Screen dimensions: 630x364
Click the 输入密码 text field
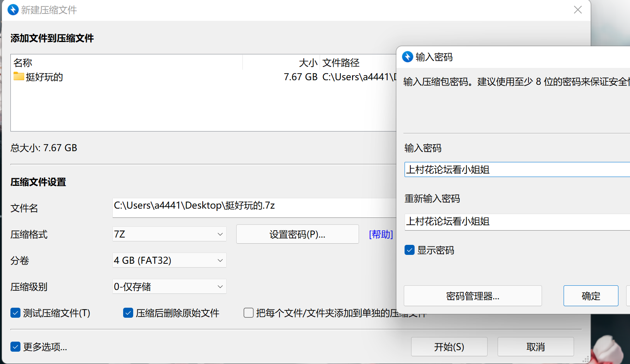click(517, 170)
